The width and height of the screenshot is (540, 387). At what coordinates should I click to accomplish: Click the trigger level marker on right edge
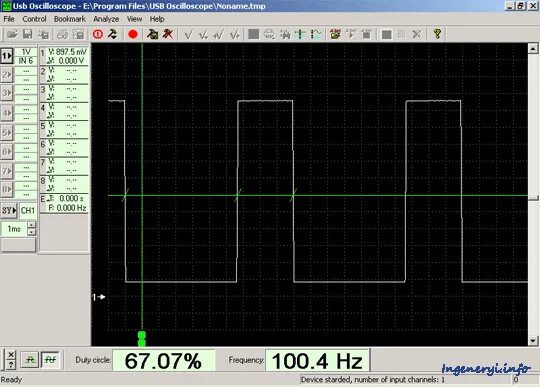533,198
